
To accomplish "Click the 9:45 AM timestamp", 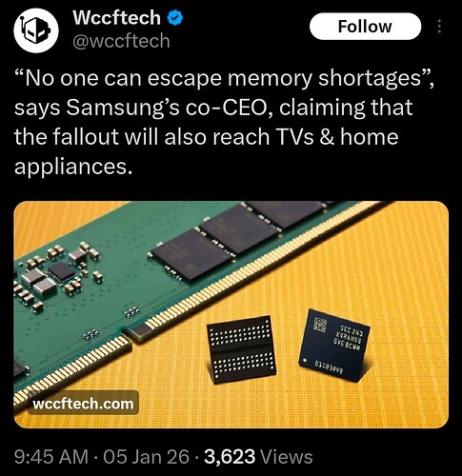I will [51, 457].
